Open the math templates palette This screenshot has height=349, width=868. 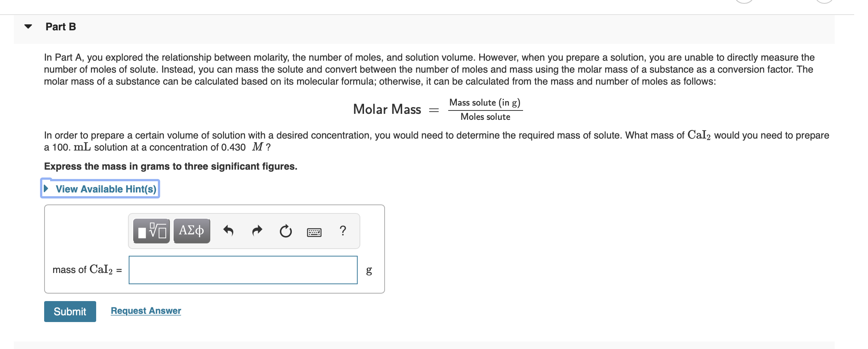pos(151,231)
